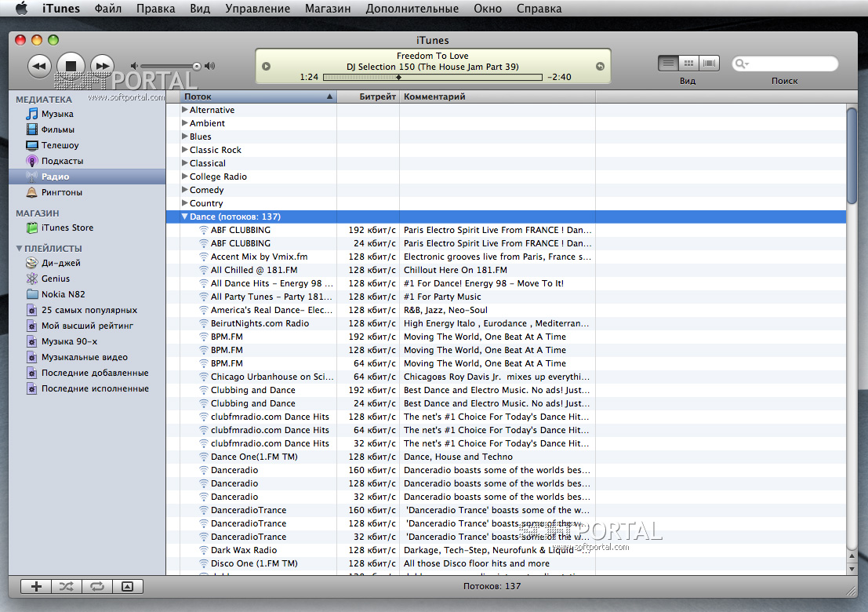Expand the College Radio genre
This screenshot has width=868, height=612.
185,176
